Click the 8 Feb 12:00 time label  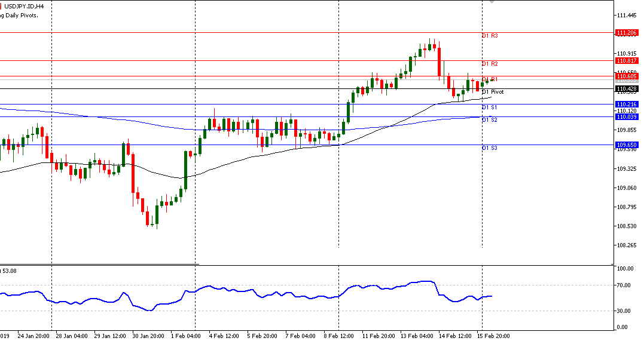tap(340, 336)
